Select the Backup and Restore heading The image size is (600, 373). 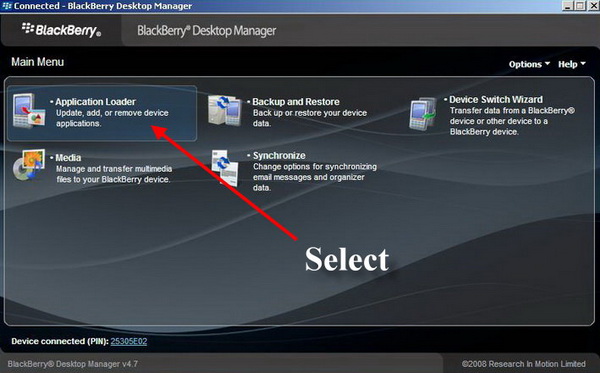pos(296,102)
